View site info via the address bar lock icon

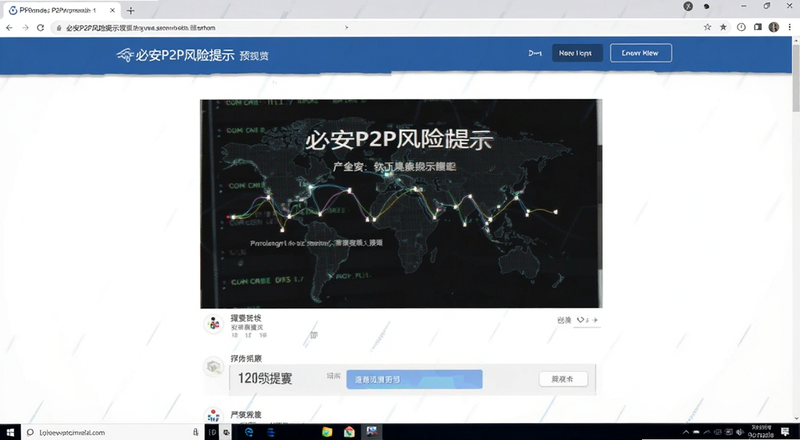(x=59, y=28)
